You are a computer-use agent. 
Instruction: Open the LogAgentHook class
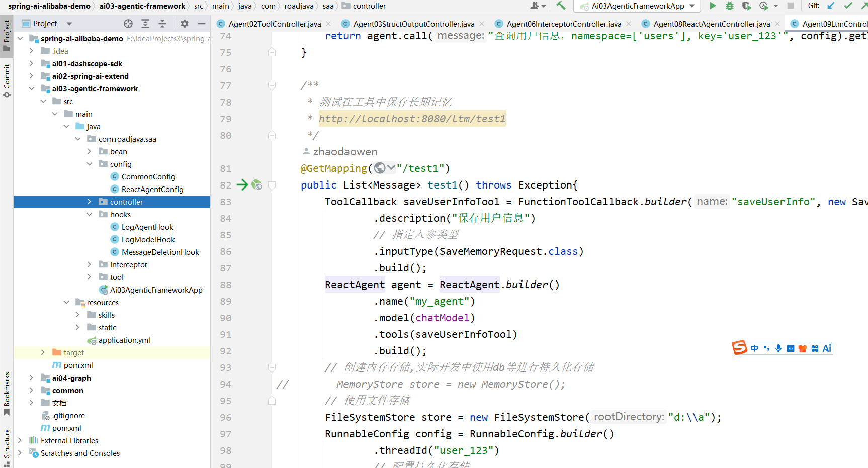coord(147,227)
